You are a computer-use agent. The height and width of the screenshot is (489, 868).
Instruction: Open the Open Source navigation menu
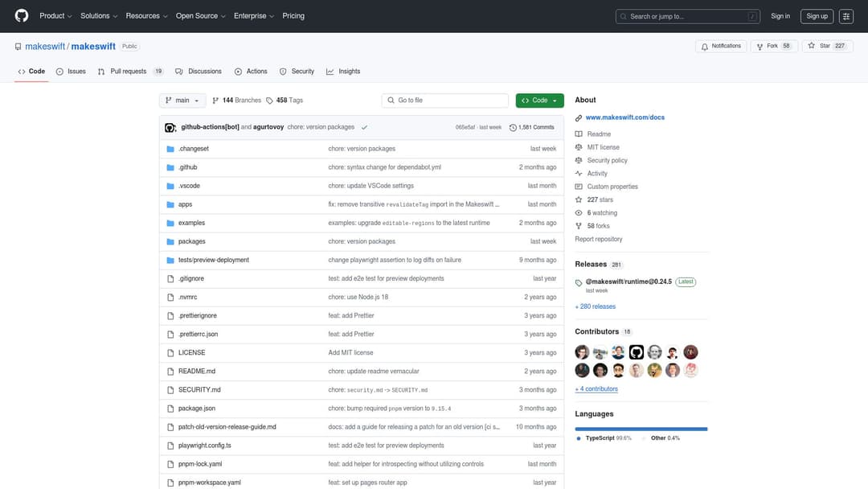coord(200,16)
